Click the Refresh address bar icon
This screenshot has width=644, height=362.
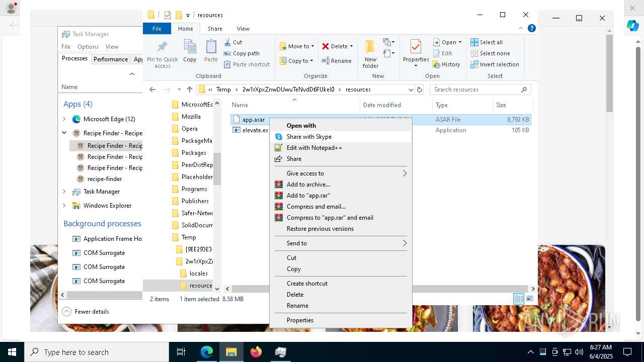pyautogui.click(x=420, y=89)
